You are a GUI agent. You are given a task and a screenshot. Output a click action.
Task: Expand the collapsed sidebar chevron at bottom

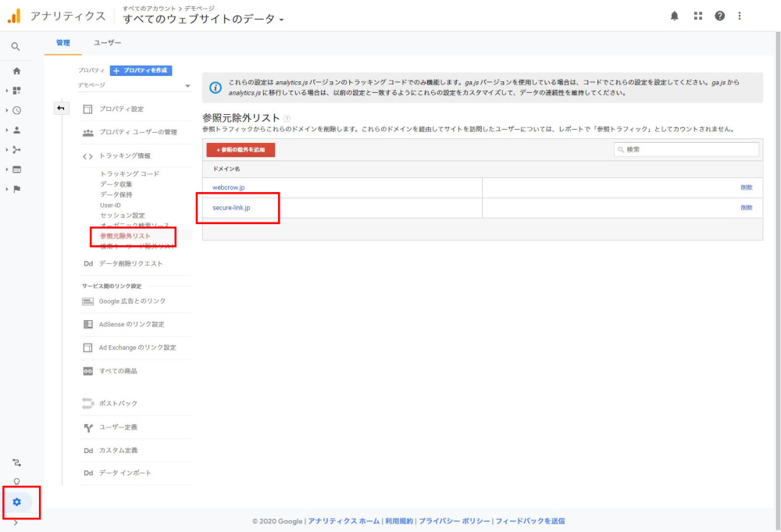click(x=16, y=523)
